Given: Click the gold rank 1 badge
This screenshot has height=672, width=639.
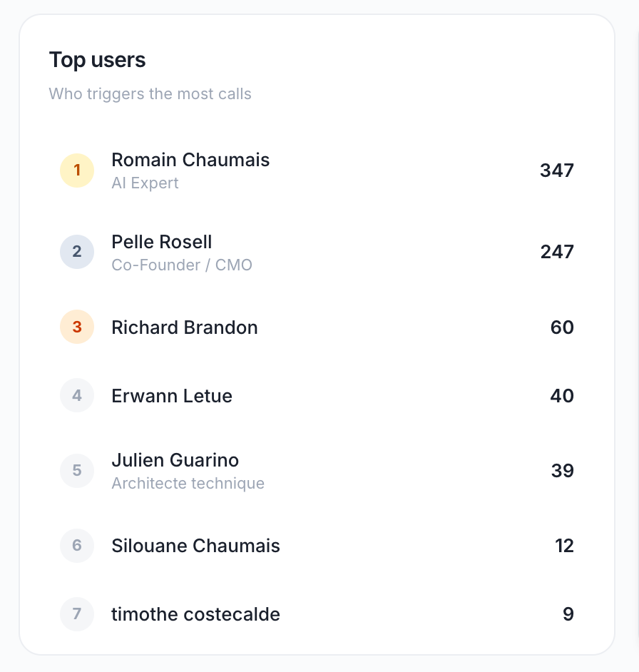Looking at the screenshot, I should [77, 170].
